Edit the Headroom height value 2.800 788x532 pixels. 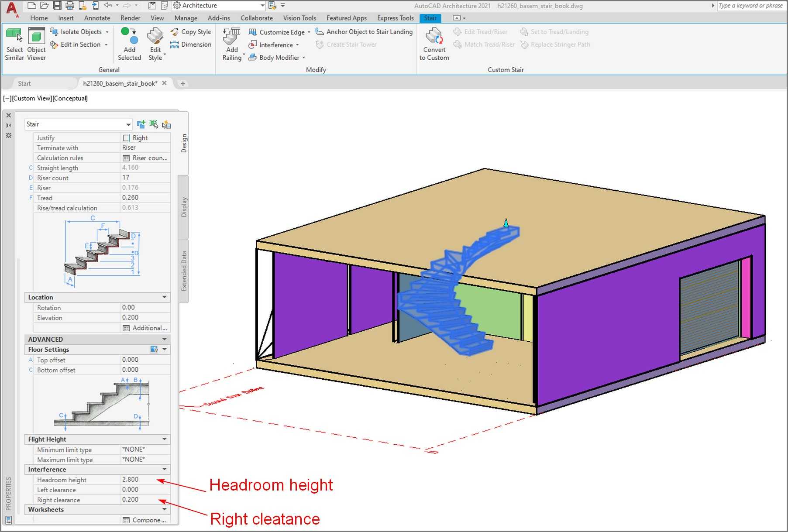145,479
